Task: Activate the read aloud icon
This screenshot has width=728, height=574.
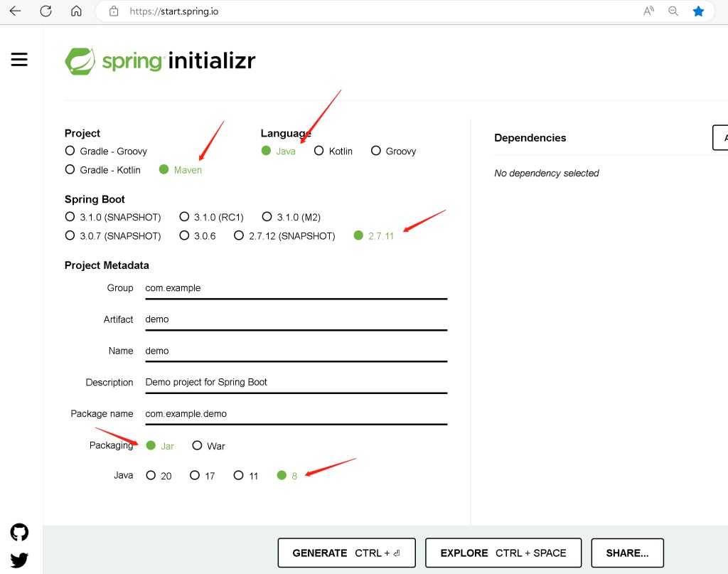Action: pyautogui.click(x=648, y=11)
